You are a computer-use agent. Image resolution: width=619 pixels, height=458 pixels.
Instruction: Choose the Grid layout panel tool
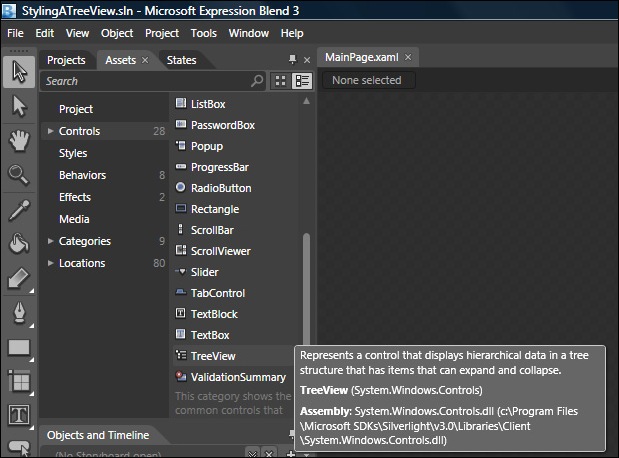click(19, 382)
